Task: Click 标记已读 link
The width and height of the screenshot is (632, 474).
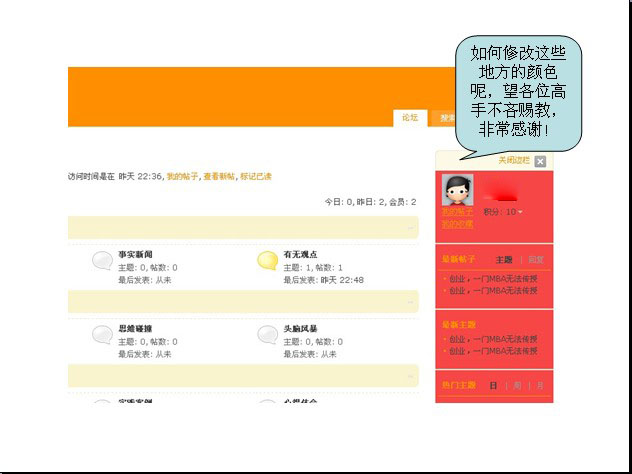Action: (256, 177)
